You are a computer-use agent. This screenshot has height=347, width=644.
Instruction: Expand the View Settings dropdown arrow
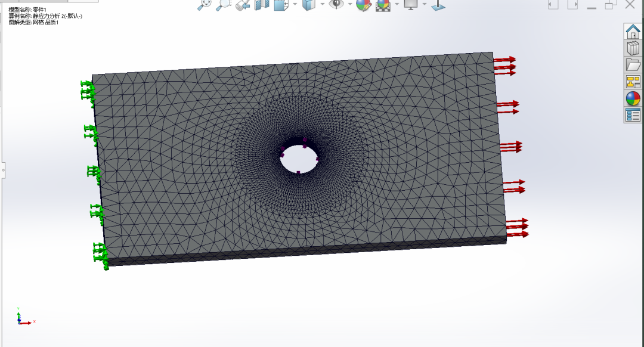(x=425, y=5)
